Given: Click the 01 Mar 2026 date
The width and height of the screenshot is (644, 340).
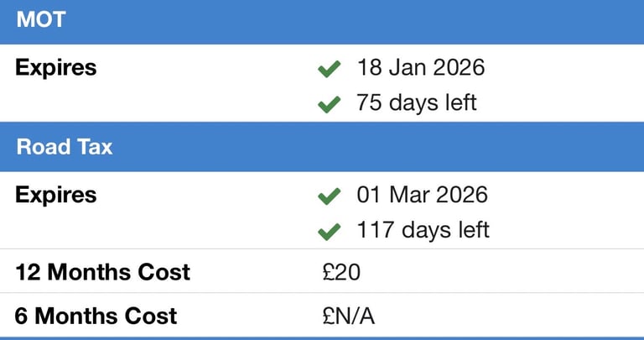Looking at the screenshot, I should [x=423, y=196].
